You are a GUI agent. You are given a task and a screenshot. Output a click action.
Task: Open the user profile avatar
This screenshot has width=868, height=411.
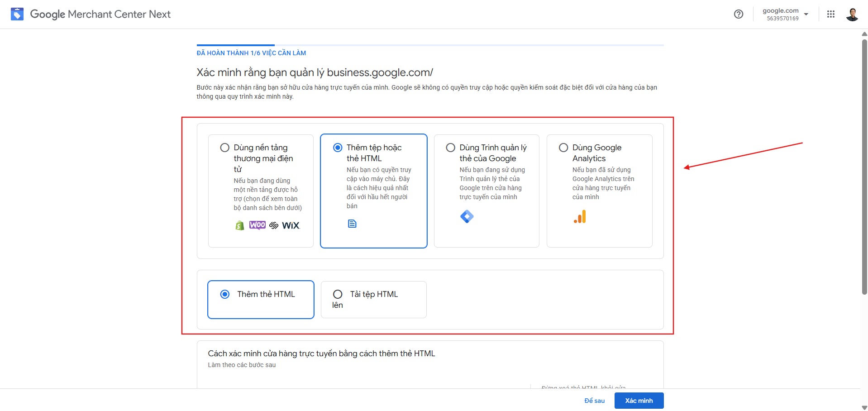tap(852, 14)
